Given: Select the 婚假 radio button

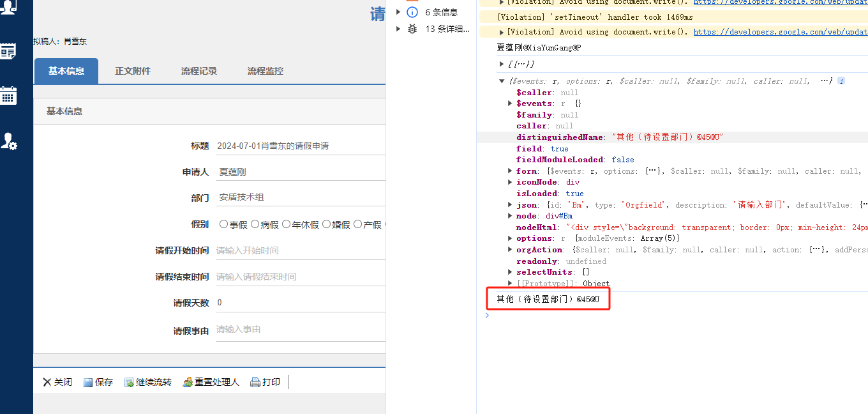Looking at the screenshot, I should (326, 224).
